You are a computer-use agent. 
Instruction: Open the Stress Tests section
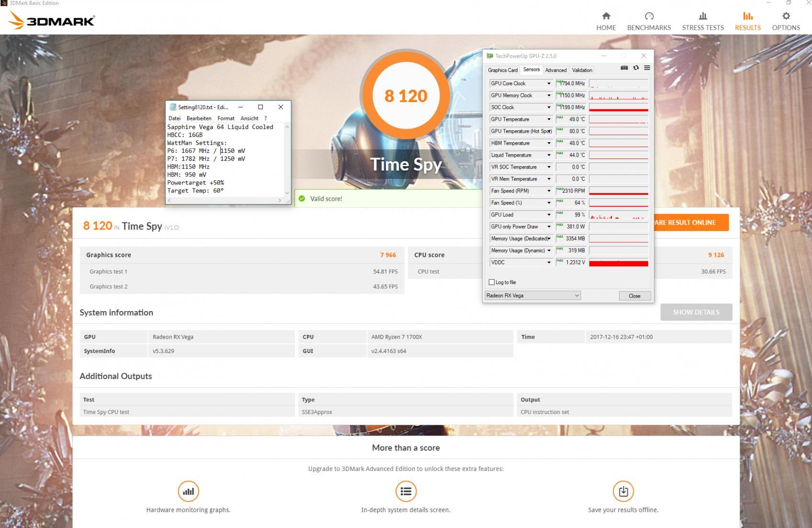tap(703, 22)
